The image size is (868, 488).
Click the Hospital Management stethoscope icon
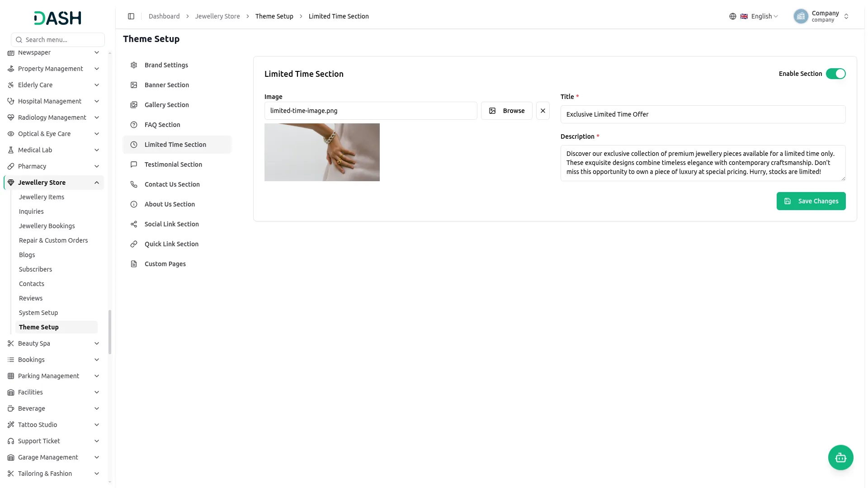point(11,101)
